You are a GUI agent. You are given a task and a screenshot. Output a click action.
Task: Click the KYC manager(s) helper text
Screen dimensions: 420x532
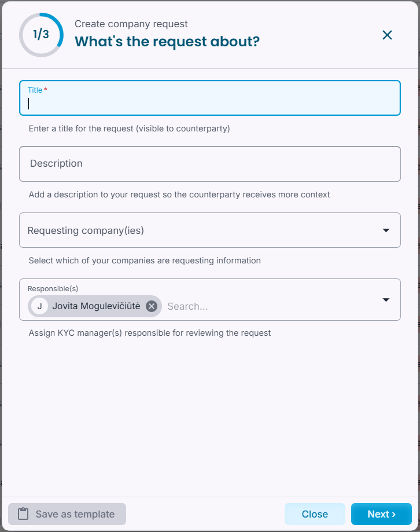(149, 333)
